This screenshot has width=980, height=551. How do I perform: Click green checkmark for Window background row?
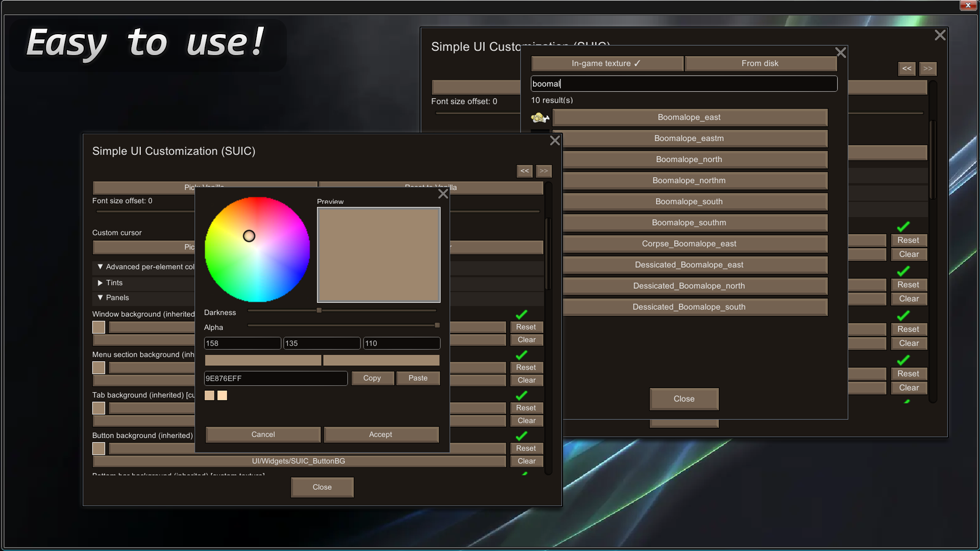tap(522, 314)
